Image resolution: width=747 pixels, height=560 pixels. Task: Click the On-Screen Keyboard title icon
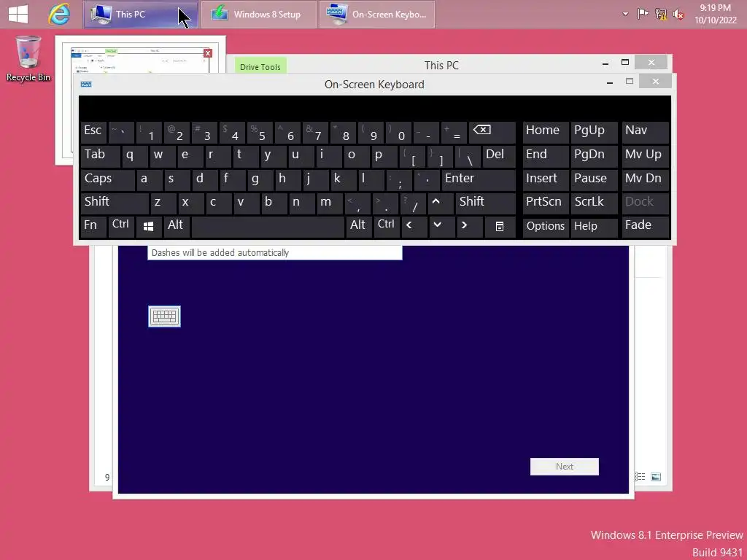(86, 85)
